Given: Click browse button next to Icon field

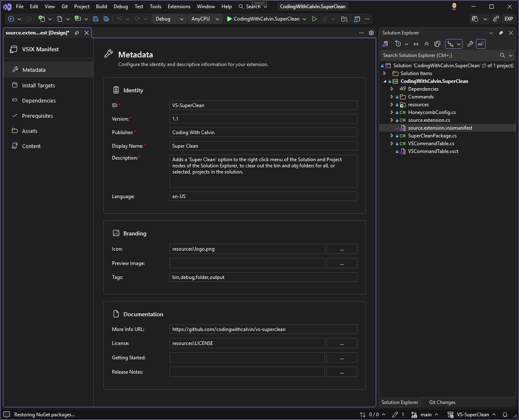Looking at the screenshot, I should click(342, 249).
